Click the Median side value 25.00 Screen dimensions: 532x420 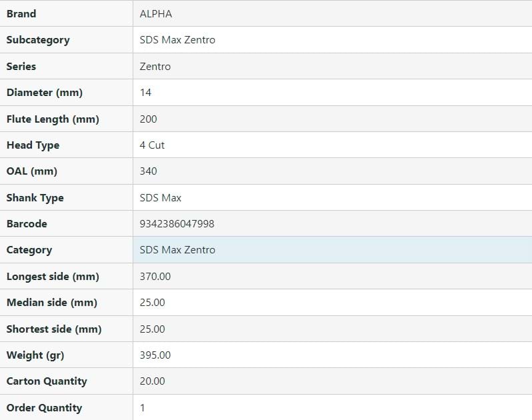(152, 303)
